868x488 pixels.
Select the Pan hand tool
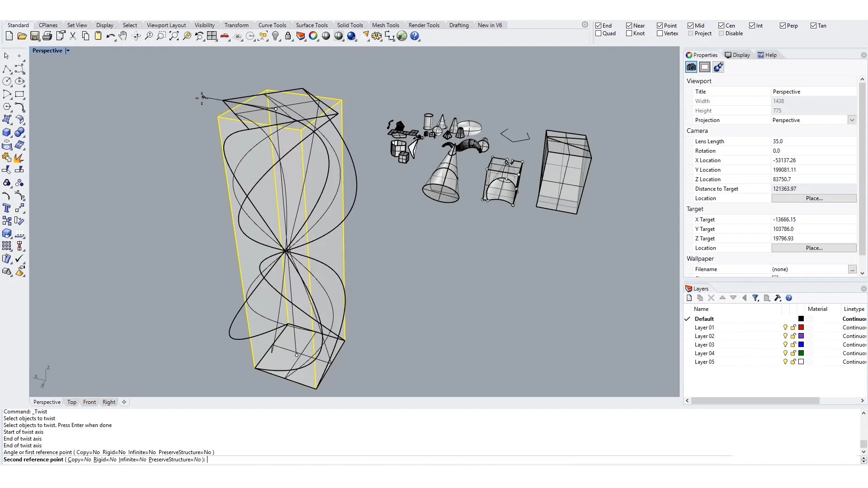[123, 36]
